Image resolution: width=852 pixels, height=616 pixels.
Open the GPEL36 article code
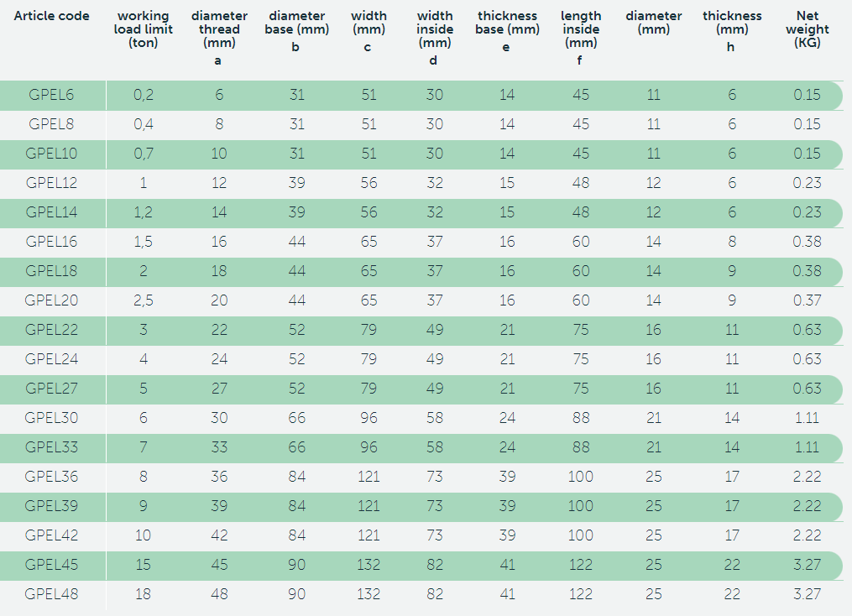click(51, 477)
